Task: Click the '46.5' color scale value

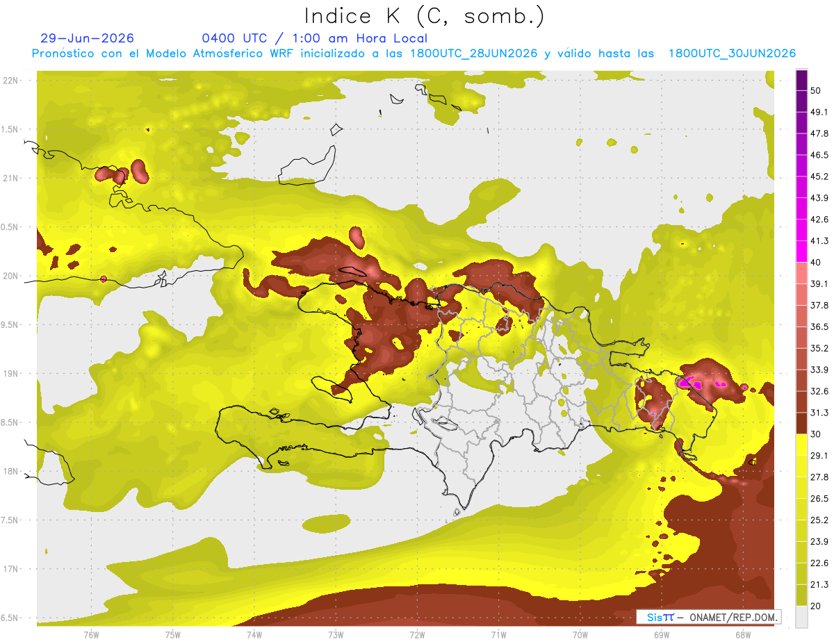Action: (x=819, y=155)
